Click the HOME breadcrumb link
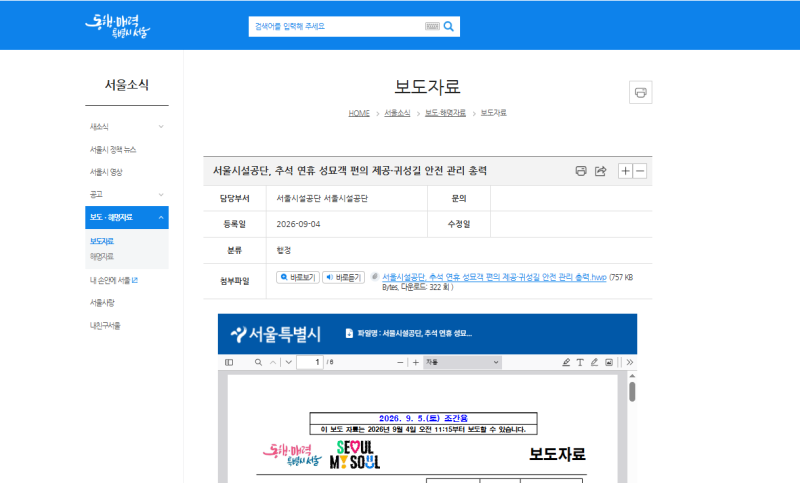Viewport: 800px width, 483px height. point(359,113)
